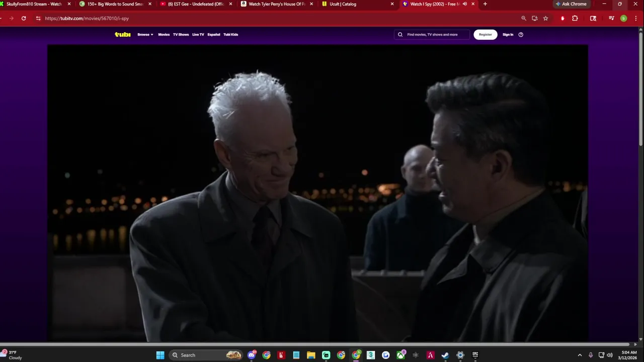The width and height of the screenshot is (644, 362).
Task: Open File Explorer from the taskbar
Action: (311, 355)
